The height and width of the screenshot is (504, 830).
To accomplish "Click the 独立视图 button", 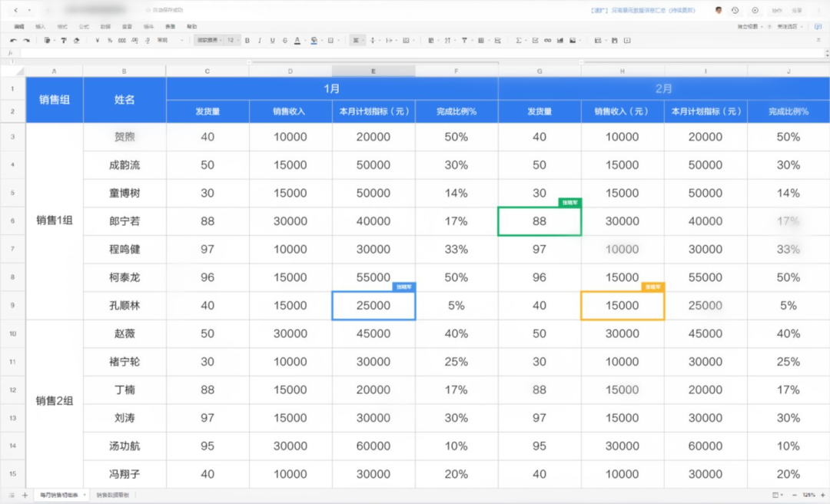I will pyautogui.click(x=749, y=26).
